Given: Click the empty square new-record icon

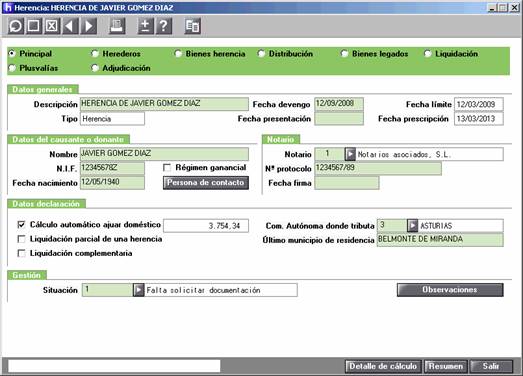Looking at the screenshot, I should [x=33, y=26].
